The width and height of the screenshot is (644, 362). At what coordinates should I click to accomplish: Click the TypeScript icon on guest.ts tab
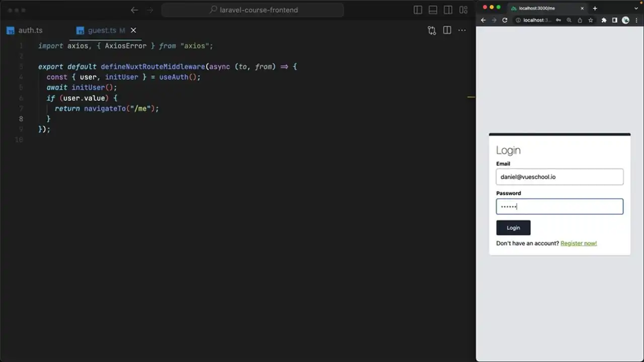tap(80, 31)
